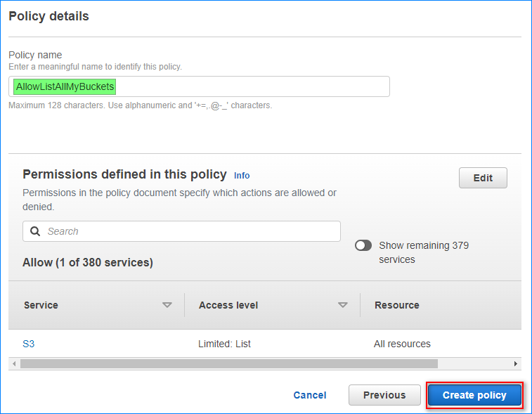Go back with the Previous button

click(x=384, y=395)
